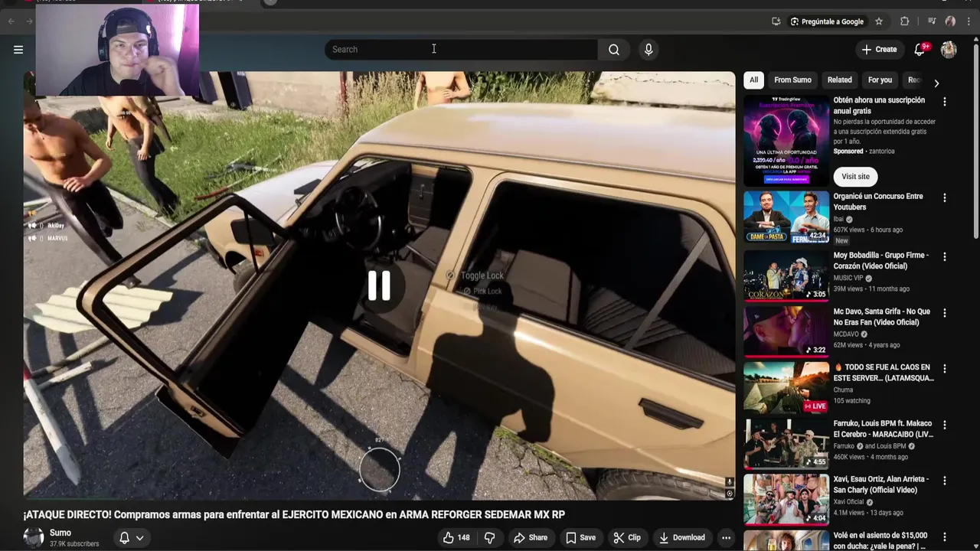The width and height of the screenshot is (980, 551).
Task: Open the account avatar menu
Action: click(949, 50)
